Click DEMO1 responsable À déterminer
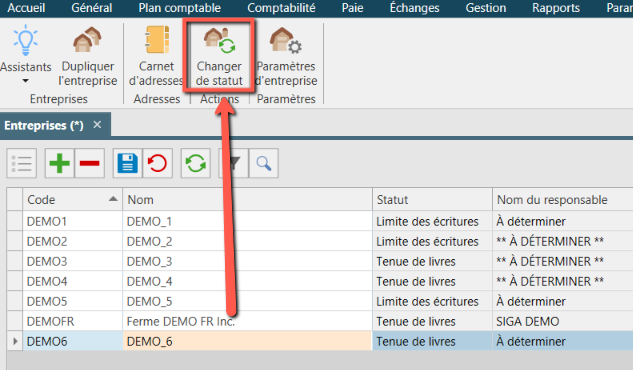Viewport: 633px width, 370px height. click(x=563, y=221)
